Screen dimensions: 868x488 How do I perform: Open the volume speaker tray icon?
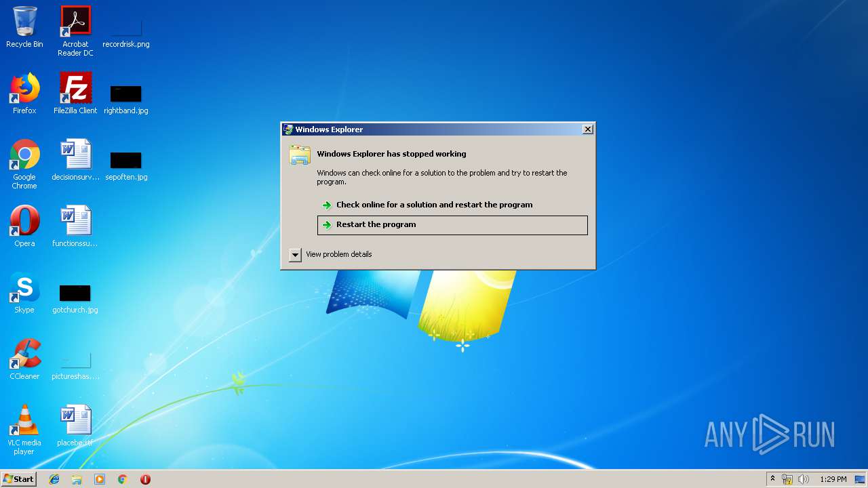click(804, 479)
